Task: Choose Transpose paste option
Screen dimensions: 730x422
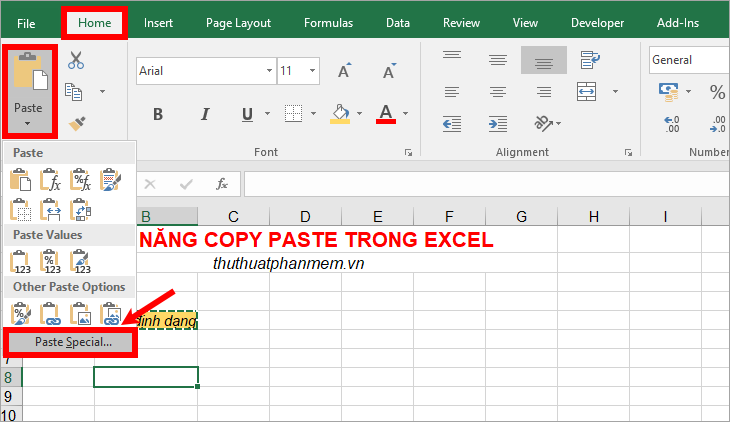Action: point(80,210)
